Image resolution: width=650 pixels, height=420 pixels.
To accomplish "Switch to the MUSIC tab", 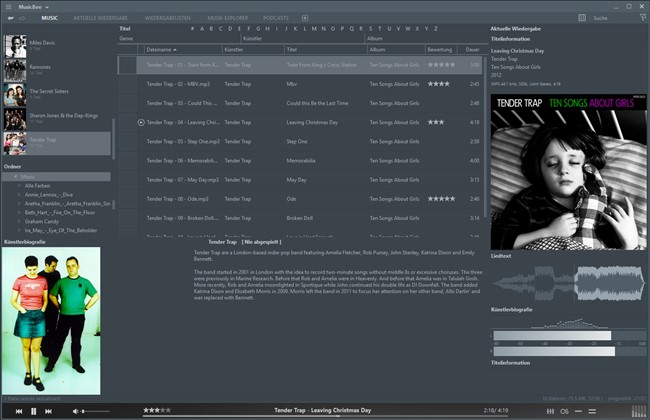I will click(49, 18).
